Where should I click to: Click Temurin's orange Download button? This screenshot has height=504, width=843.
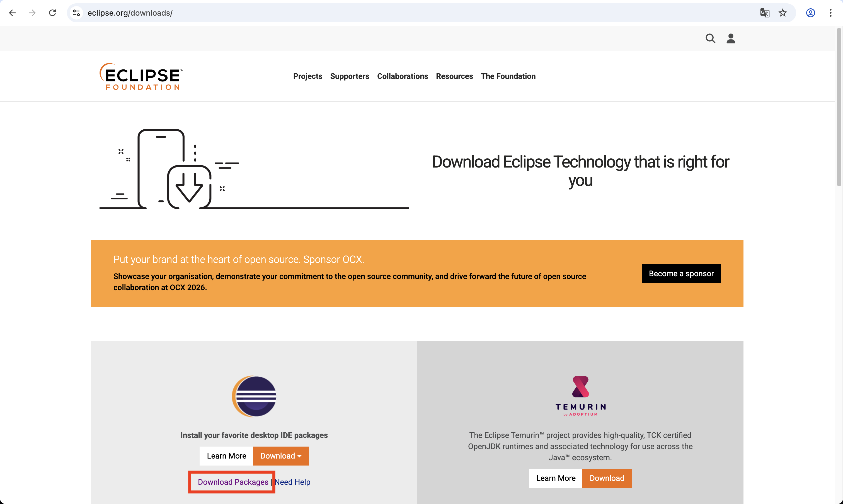[607, 478]
